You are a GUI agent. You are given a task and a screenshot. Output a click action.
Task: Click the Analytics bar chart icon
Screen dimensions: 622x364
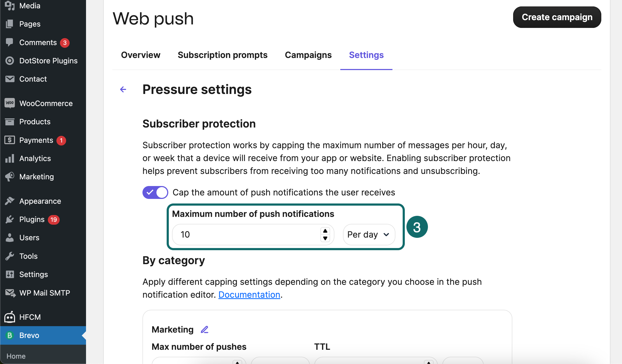10,158
